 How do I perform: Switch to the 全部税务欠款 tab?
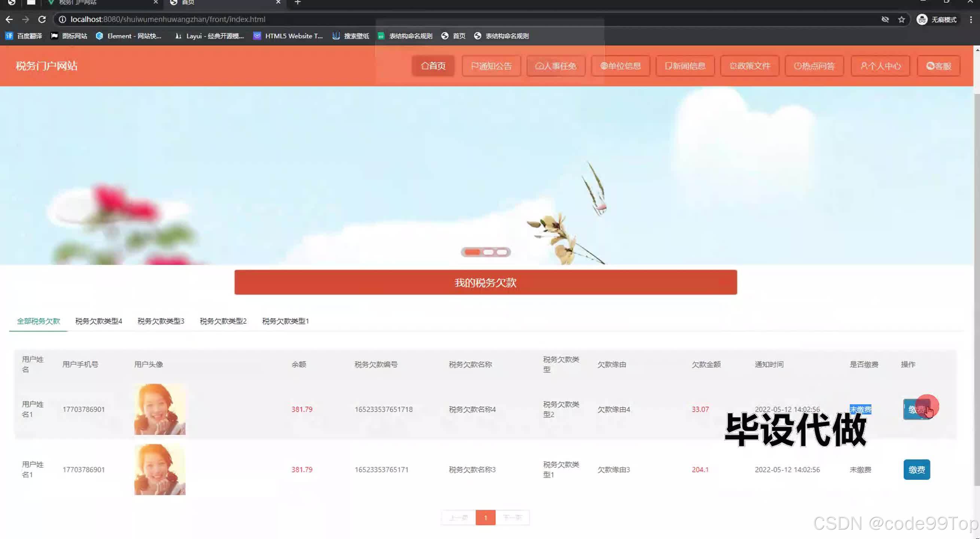(38, 321)
